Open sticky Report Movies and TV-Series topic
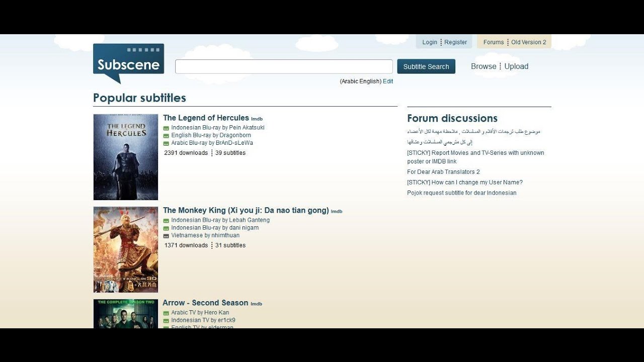This screenshot has width=644, height=362. [475, 157]
